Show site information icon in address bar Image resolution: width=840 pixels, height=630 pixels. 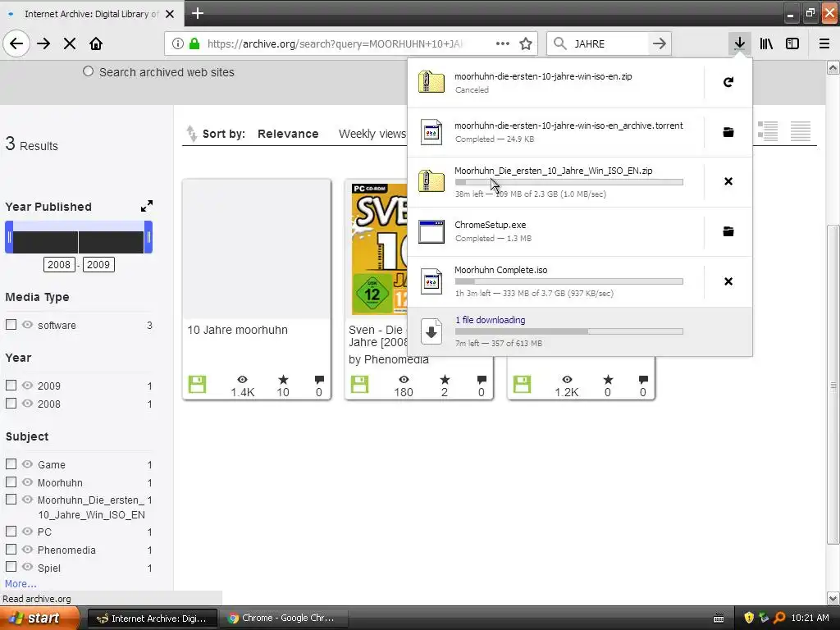(177, 43)
